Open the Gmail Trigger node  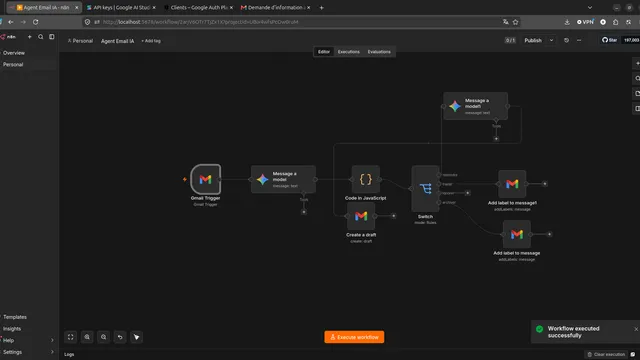point(206,179)
